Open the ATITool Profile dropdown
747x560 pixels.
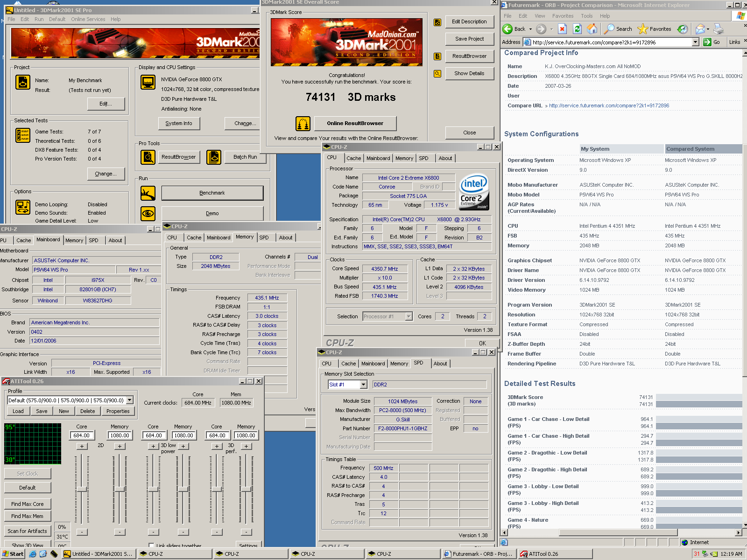point(130,400)
